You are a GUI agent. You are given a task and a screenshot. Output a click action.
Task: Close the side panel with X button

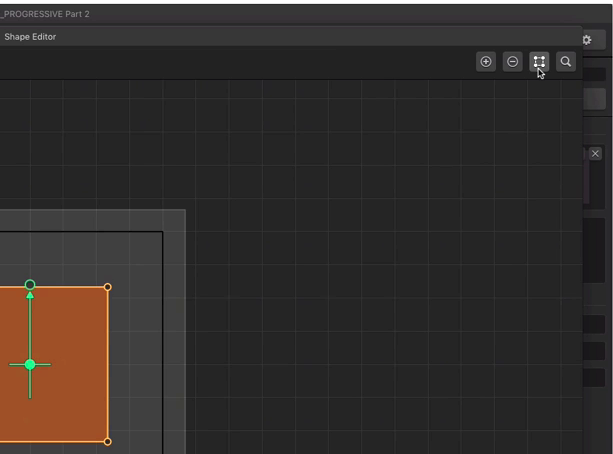tap(595, 153)
